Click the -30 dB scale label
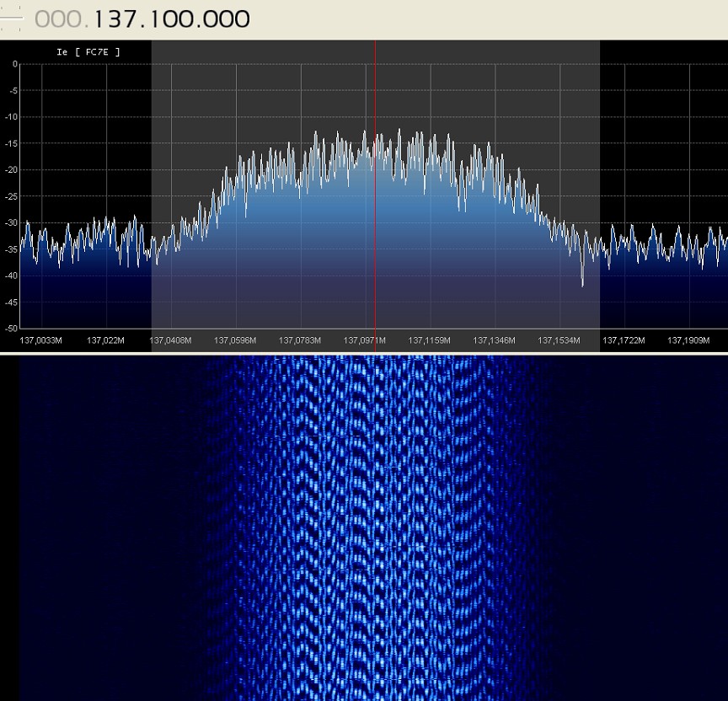This screenshot has width=728, height=701. (11, 222)
